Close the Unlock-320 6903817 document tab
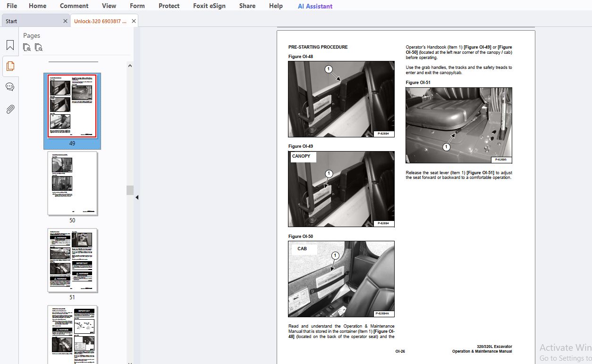Screen dimensions: 592x364 tap(134, 21)
